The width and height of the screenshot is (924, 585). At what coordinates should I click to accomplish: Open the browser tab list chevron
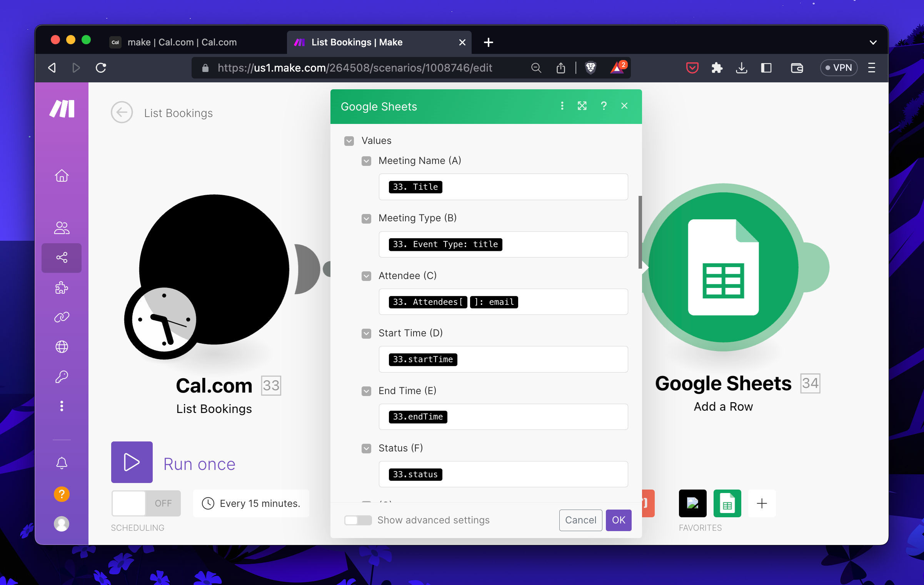point(873,42)
